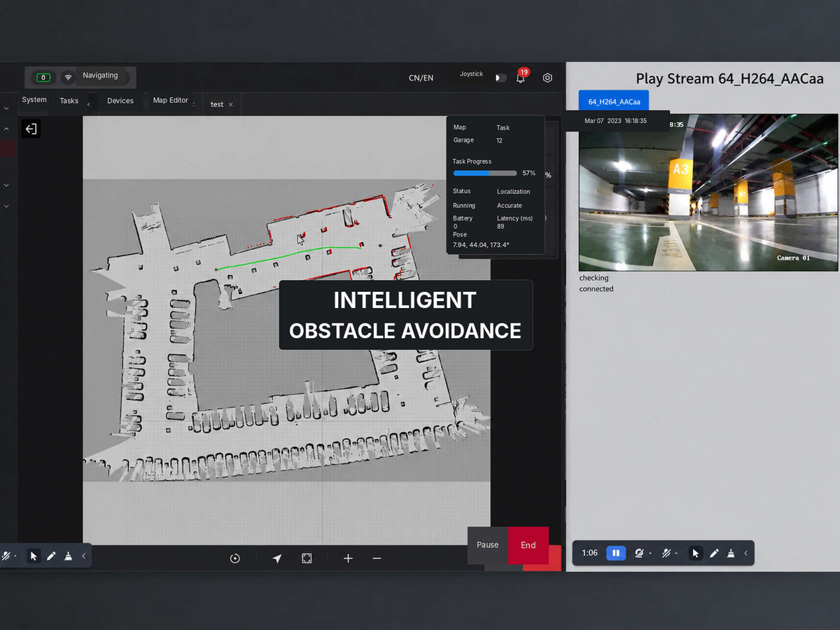The image size is (840, 630).
Task: Click the Camera 01 video feed
Action: [708, 192]
